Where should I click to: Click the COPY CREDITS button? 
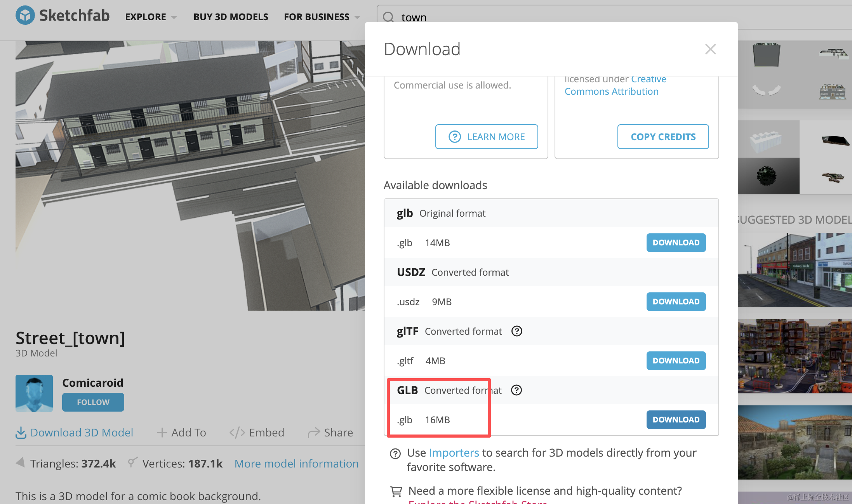[x=663, y=137]
